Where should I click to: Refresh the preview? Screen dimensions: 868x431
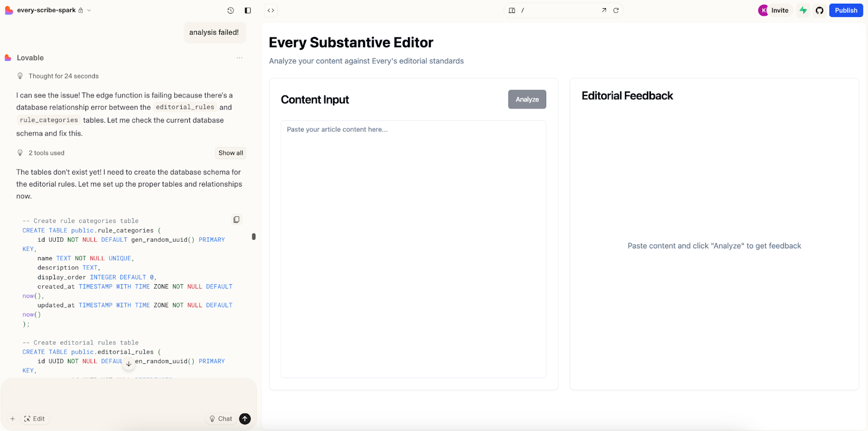pos(616,10)
